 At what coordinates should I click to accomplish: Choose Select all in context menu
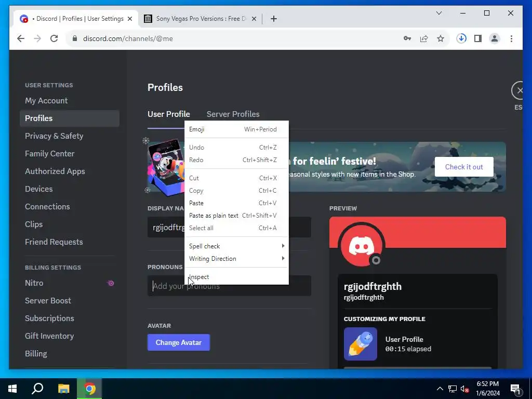pyautogui.click(x=236, y=228)
